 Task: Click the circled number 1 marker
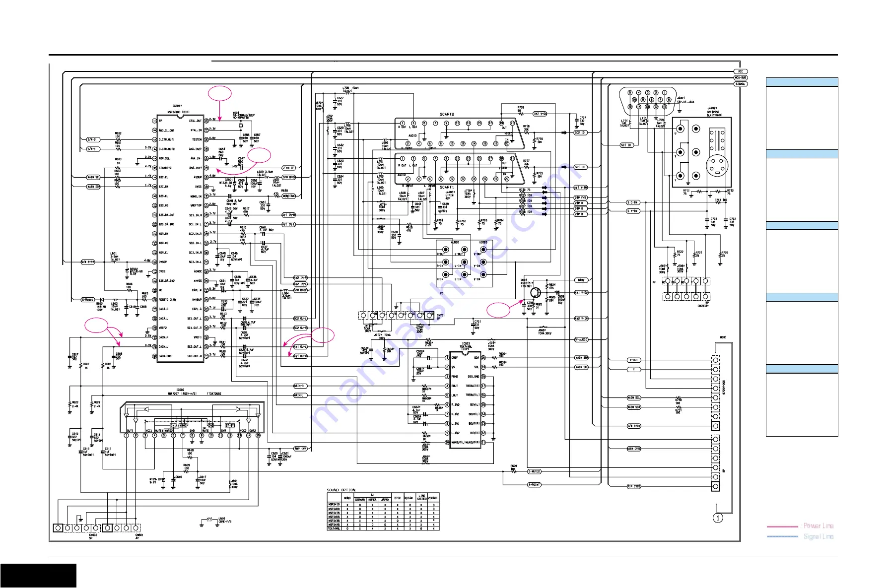click(x=718, y=518)
